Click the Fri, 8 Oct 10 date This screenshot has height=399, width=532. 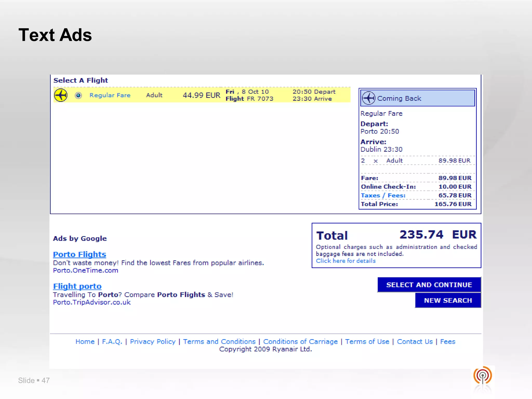pyautogui.click(x=247, y=92)
